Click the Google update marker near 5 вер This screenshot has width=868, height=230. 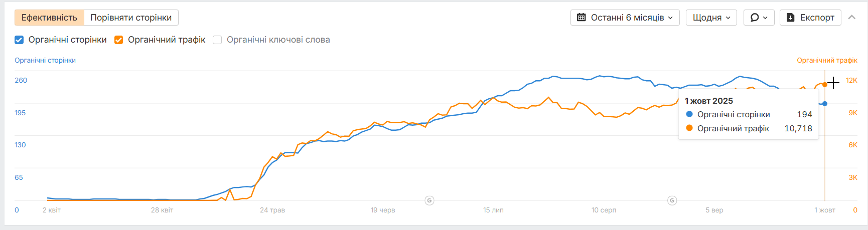click(672, 200)
